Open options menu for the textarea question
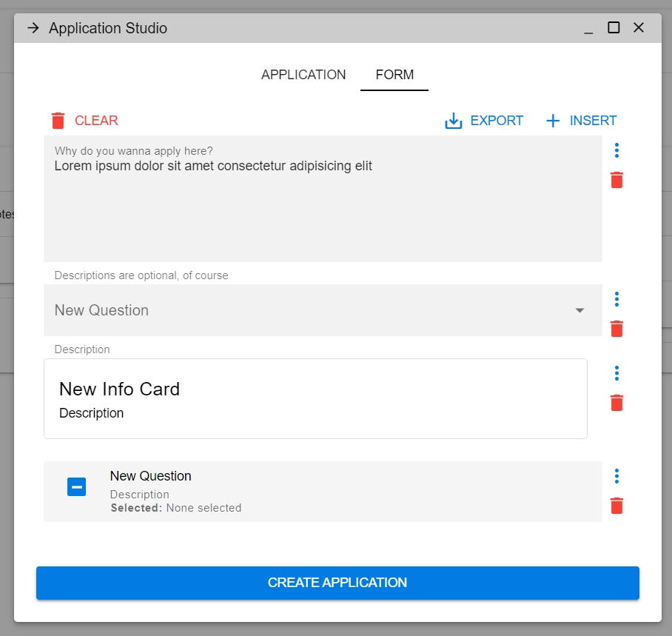 click(616, 150)
